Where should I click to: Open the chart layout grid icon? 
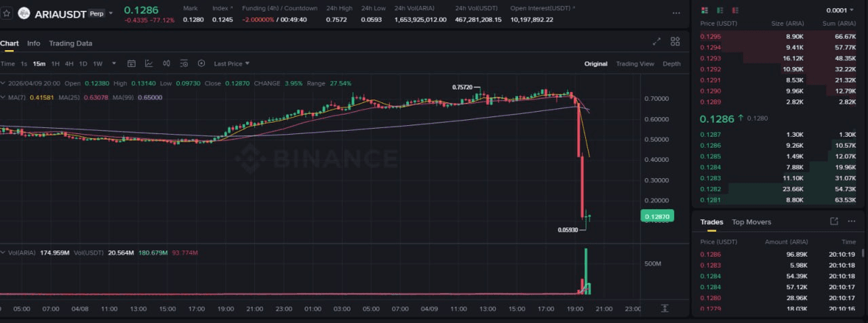[x=675, y=41]
